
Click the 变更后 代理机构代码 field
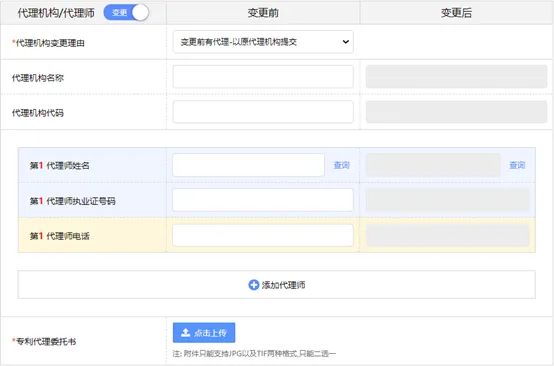point(456,112)
